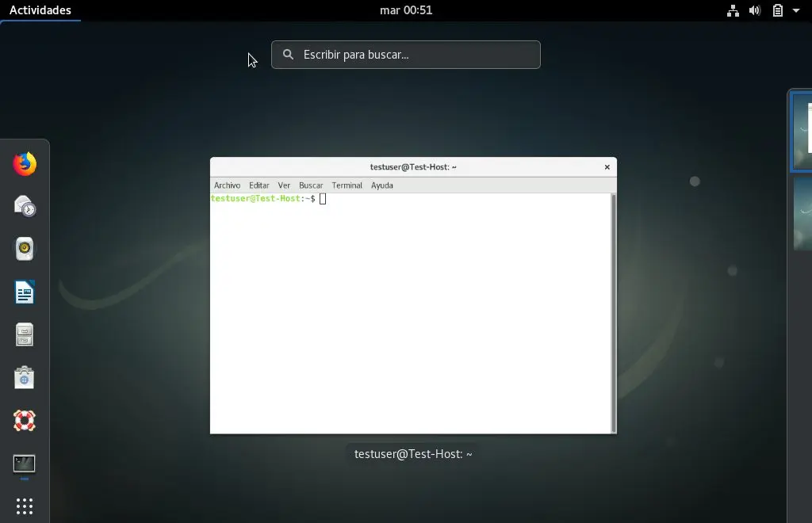Launch the package installer toolbox icon
The width and height of the screenshot is (812, 523).
[24, 378]
